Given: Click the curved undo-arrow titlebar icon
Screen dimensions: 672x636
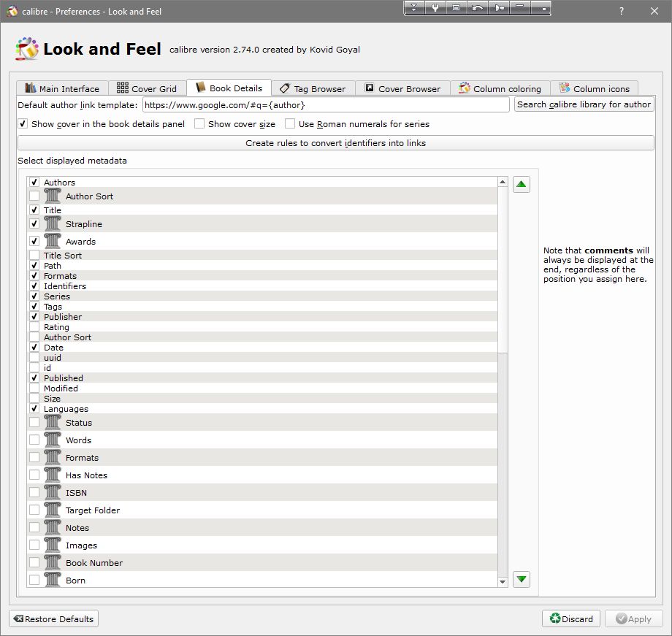Looking at the screenshot, I should pyautogui.click(x=478, y=8).
